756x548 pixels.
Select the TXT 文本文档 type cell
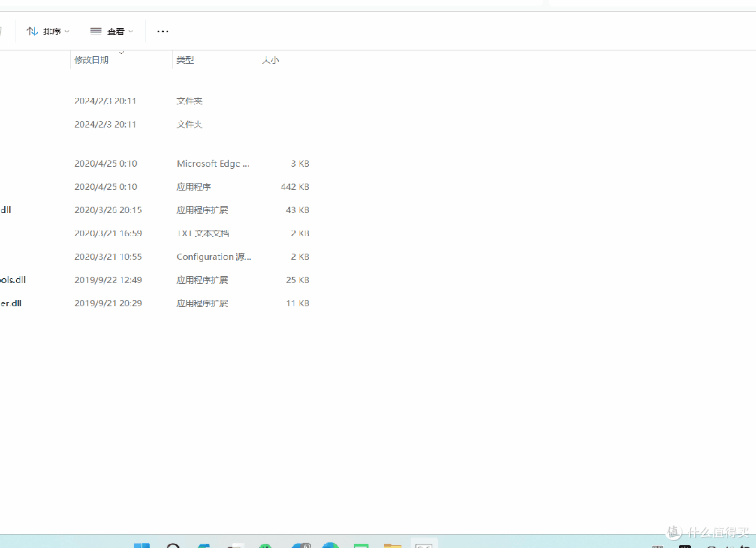tap(203, 233)
